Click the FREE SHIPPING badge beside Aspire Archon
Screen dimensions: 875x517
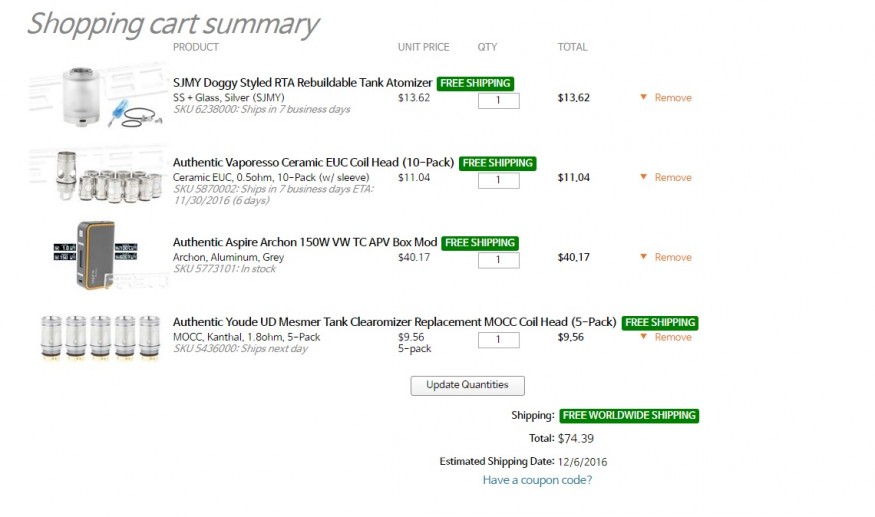(x=480, y=243)
